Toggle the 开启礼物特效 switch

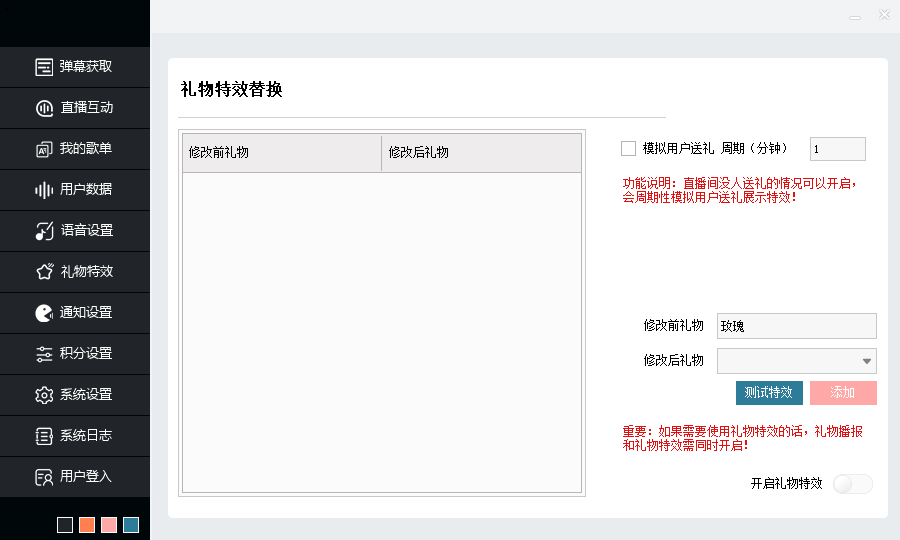[852, 484]
